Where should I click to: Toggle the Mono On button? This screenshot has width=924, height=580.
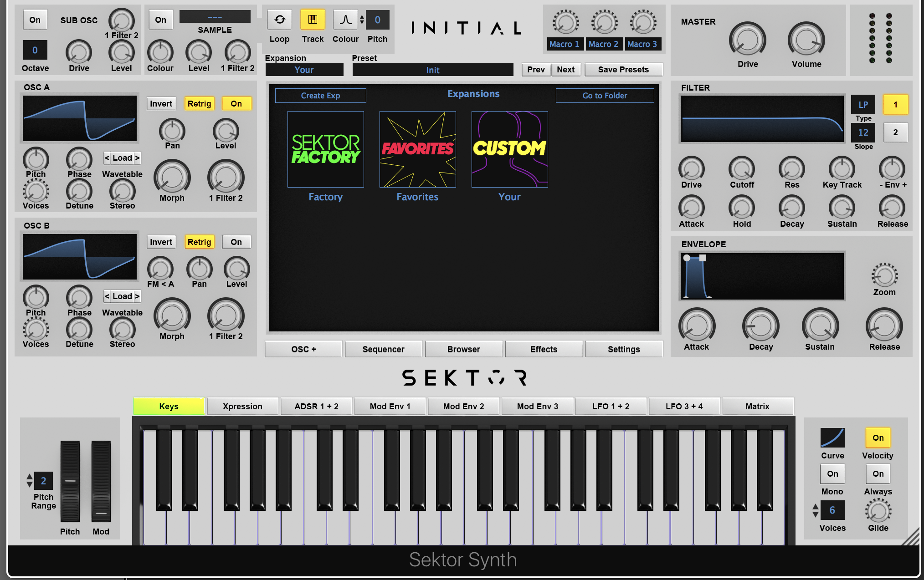(x=832, y=473)
